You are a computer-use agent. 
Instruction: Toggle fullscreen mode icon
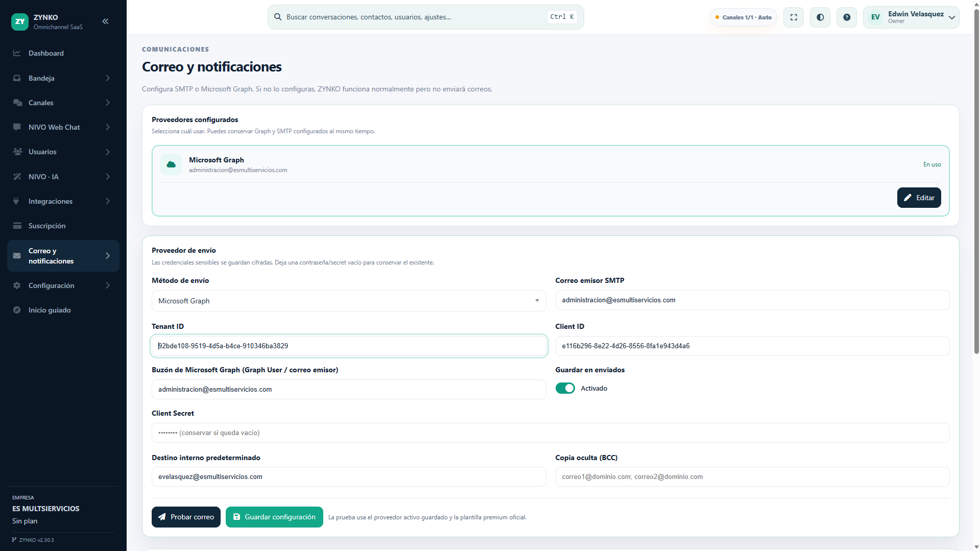(x=794, y=17)
